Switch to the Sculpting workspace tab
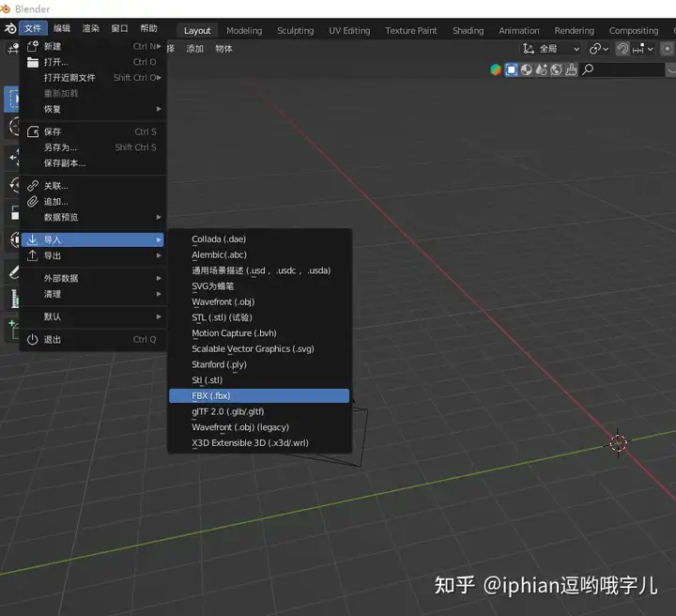 click(x=296, y=31)
